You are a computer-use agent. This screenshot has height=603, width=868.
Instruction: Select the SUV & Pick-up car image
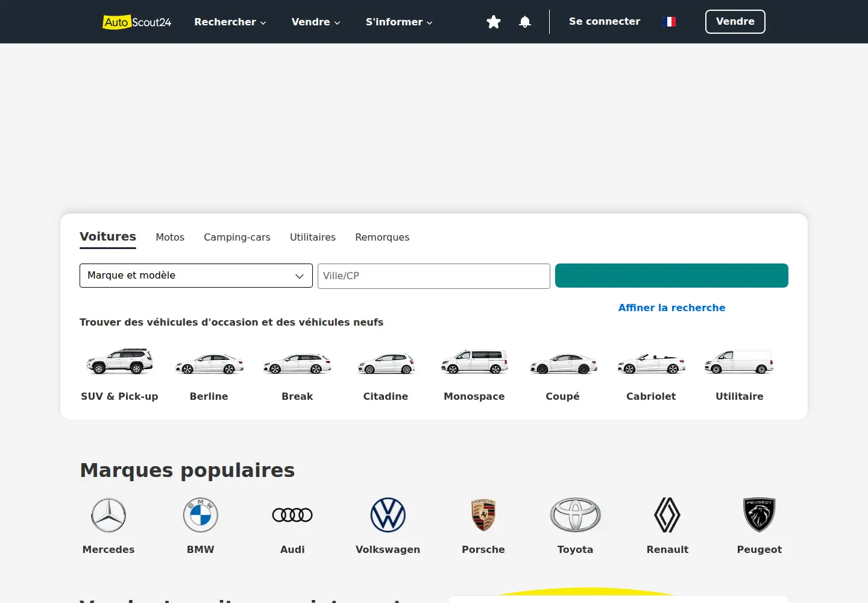[119, 361]
